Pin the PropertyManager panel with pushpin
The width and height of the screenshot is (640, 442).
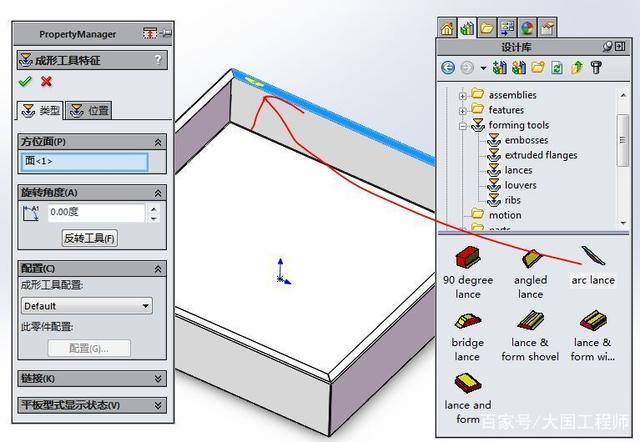166,33
